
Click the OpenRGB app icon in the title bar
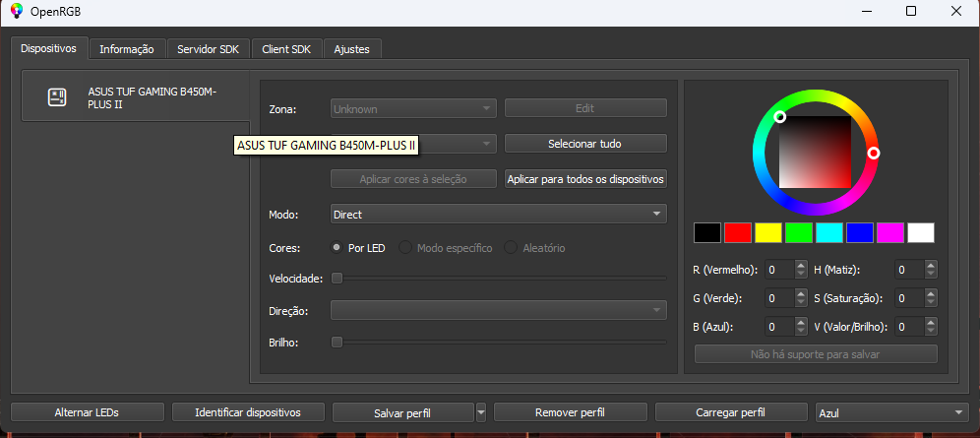coord(17,11)
